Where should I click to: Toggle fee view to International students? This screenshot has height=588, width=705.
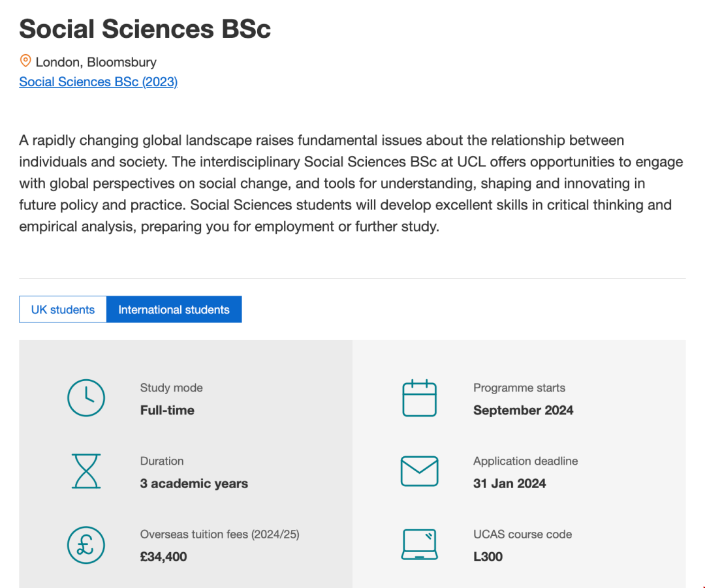(x=174, y=309)
